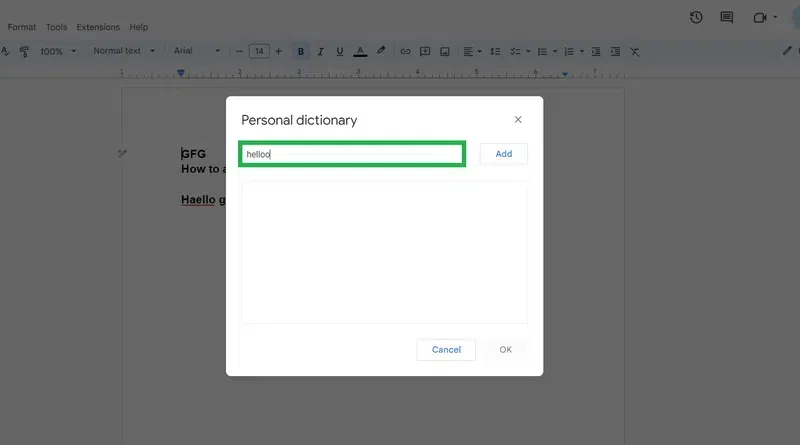Click the bulleted list icon
800x445 pixels.
[542, 51]
